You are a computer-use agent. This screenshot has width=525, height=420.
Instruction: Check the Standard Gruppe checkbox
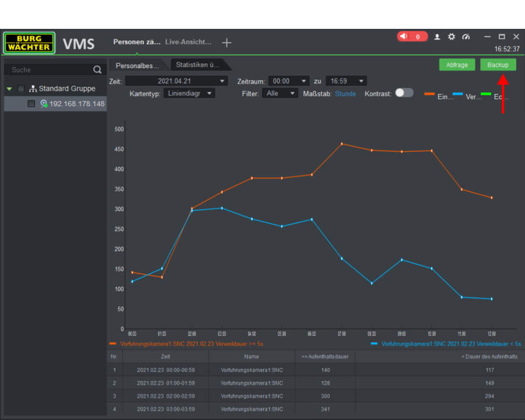click(x=21, y=89)
